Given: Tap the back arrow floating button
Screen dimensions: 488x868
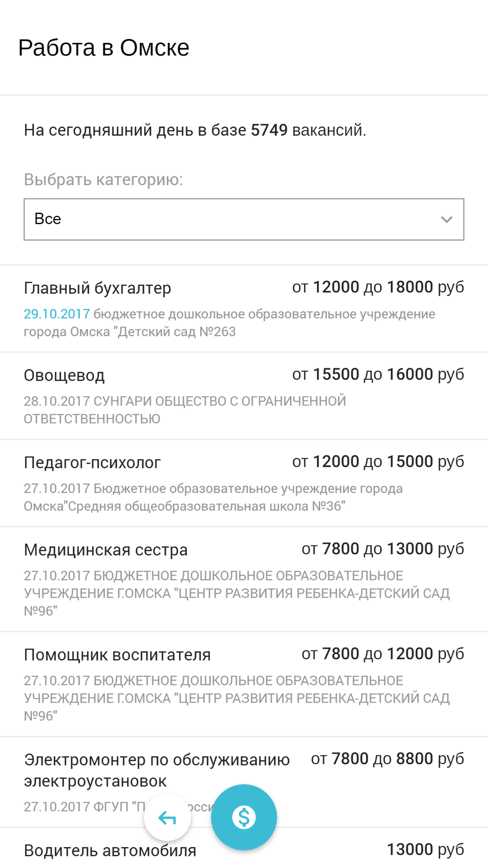Looking at the screenshot, I should pos(167,817).
